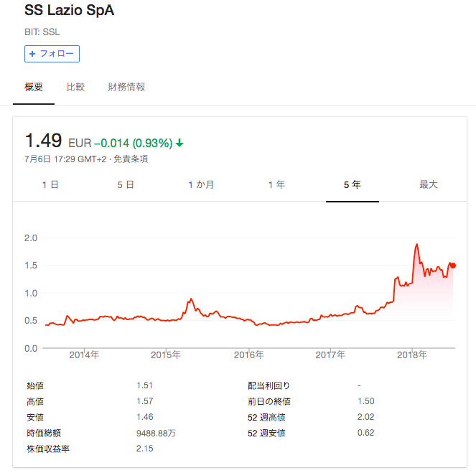
Task: Select the 最大 maximum chart range
Action: 429,184
